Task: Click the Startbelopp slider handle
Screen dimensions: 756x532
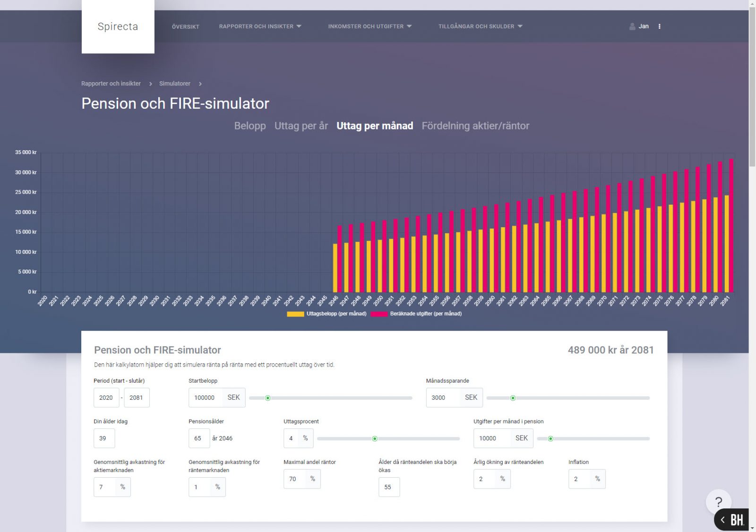Action: tap(268, 398)
